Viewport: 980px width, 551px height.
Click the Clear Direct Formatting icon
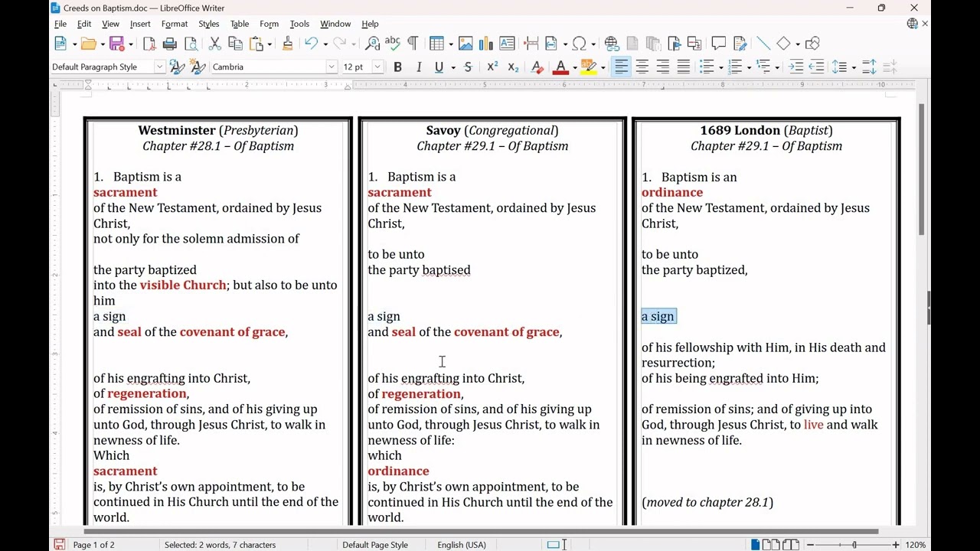537,67
